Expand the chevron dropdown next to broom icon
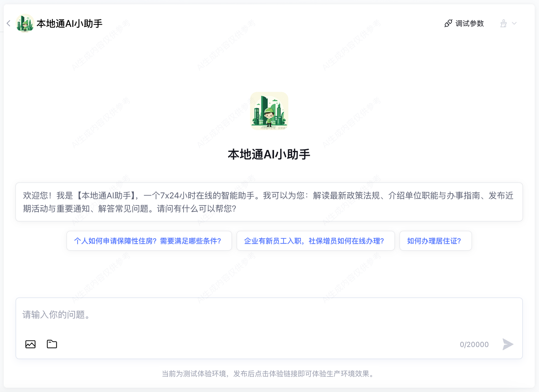 pos(514,23)
